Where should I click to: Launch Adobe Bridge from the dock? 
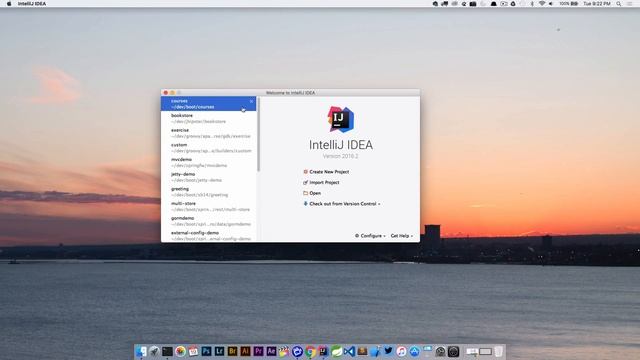click(x=233, y=351)
